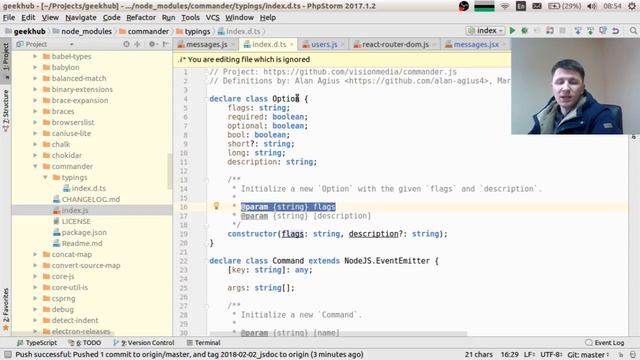Expand the babel-types folder
Viewport: 640px width, 360px height.
[x=36, y=56]
